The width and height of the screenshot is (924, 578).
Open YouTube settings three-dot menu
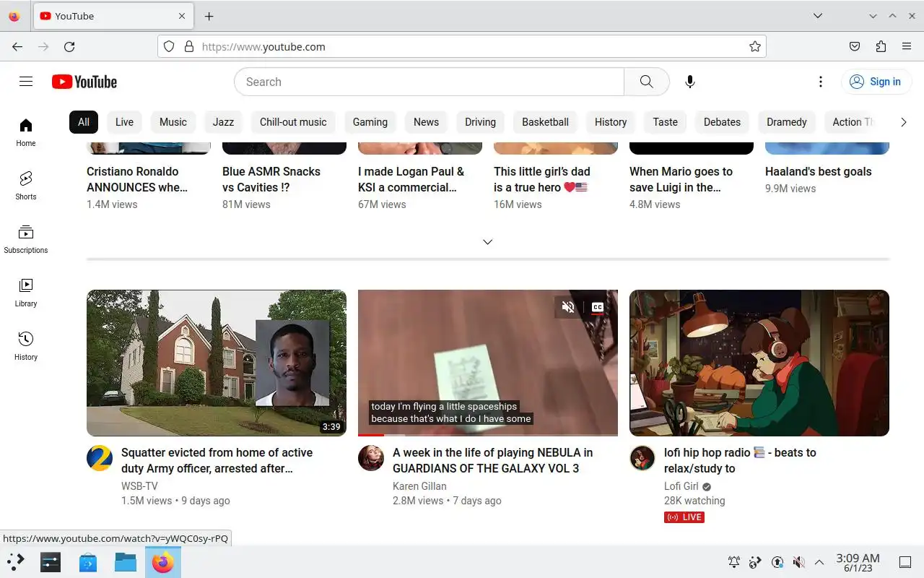click(821, 82)
